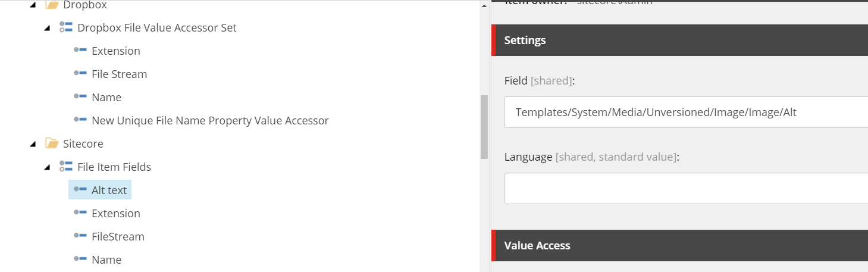868x272 pixels.
Task: Click the New Unique File Name accessor icon
Action: pos(80,120)
